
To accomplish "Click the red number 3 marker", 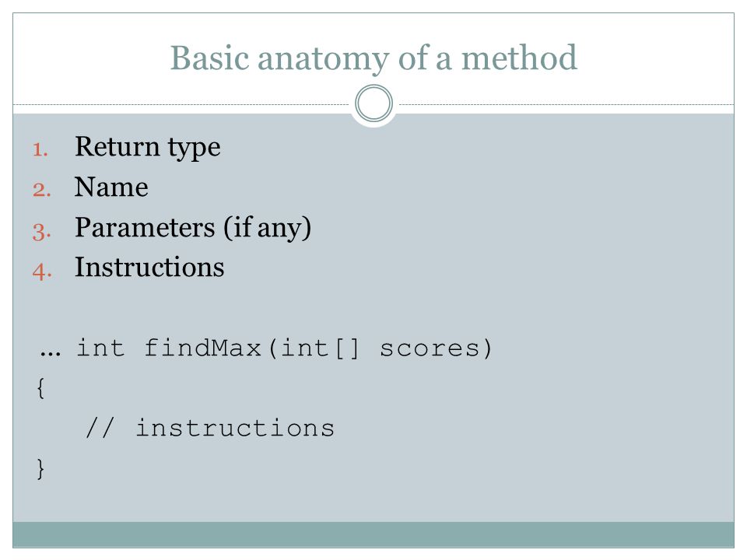I will click(42, 232).
